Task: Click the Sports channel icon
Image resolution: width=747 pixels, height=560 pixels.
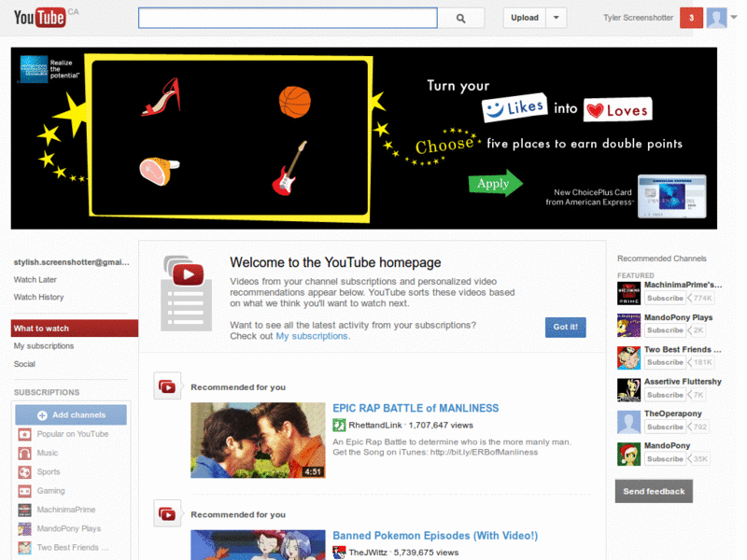Action: pyautogui.click(x=25, y=472)
